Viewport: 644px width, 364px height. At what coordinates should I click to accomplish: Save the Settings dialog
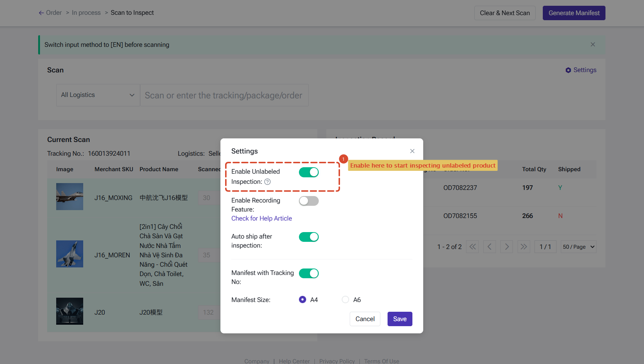(x=400, y=319)
